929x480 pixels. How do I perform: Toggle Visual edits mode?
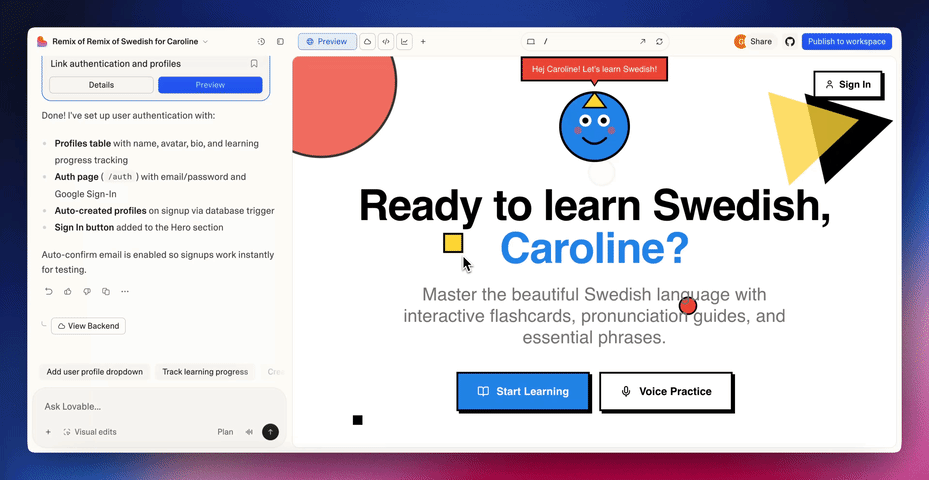coord(89,432)
